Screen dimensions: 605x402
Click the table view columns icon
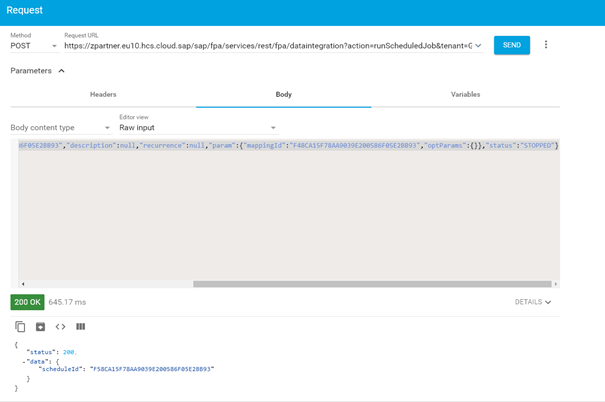(80, 327)
